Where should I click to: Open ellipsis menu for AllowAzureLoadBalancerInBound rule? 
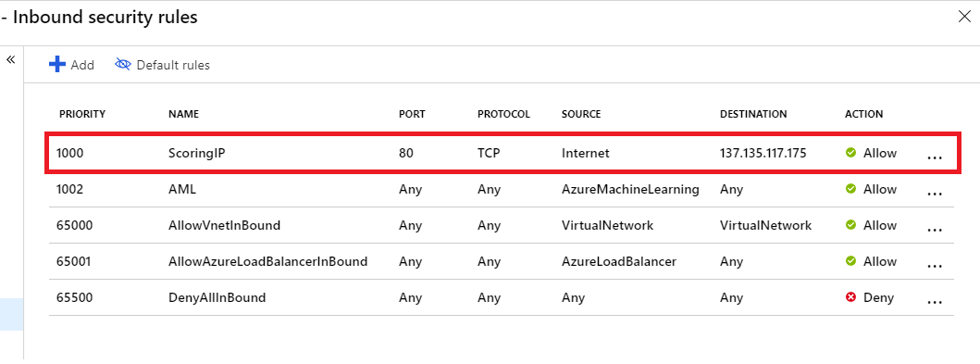coord(934,267)
